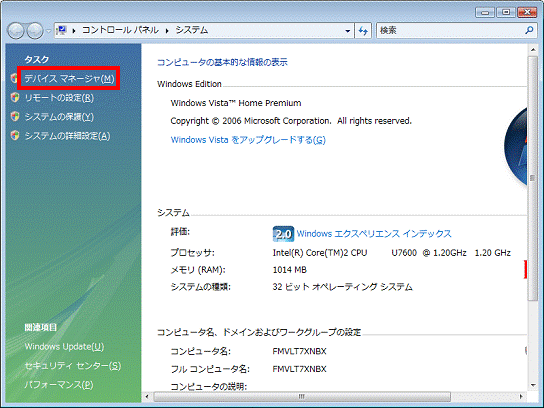
Task: Click in the 検索 search field
Action: pyautogui.click(x=451, y=31)
